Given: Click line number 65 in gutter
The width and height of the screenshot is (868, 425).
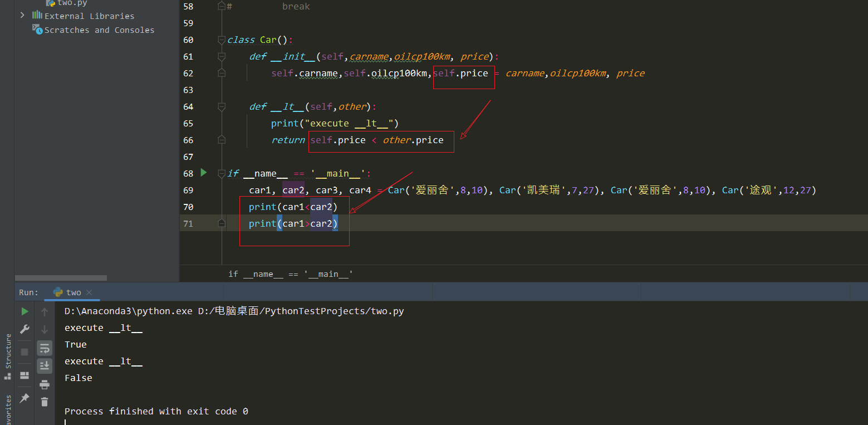Looking at the screenshot, I should 188,123.
